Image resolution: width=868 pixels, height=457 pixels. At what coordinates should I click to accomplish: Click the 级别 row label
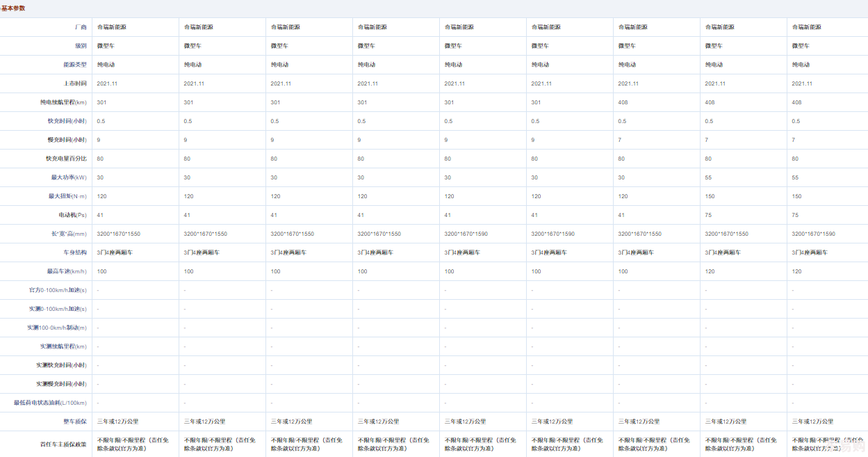tap(80, 46)
